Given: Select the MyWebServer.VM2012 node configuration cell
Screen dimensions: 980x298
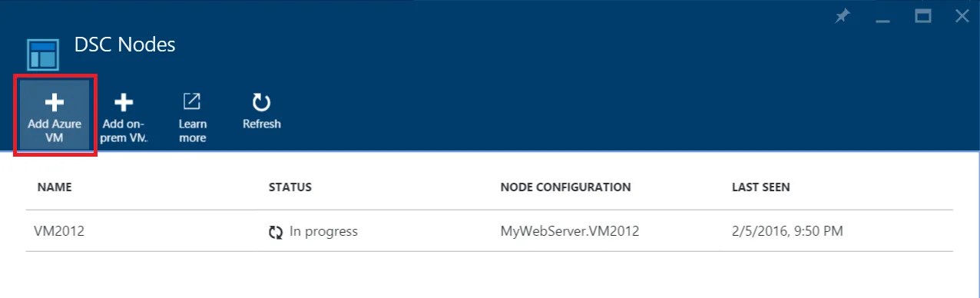Looking at the screenshot, I should (570, 231).
